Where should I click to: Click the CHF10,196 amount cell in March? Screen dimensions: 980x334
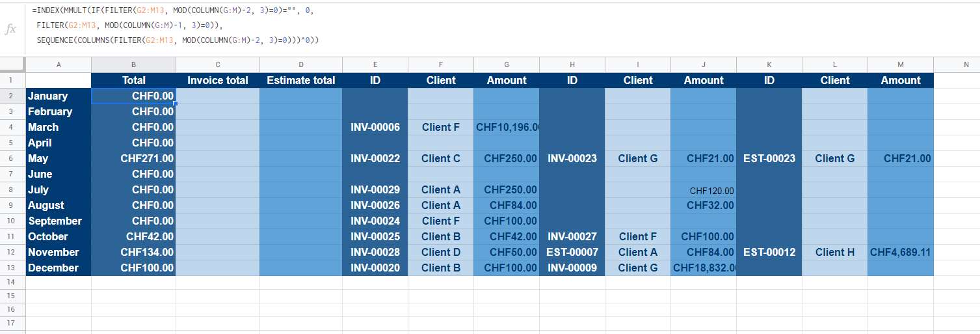coord(507,127)
